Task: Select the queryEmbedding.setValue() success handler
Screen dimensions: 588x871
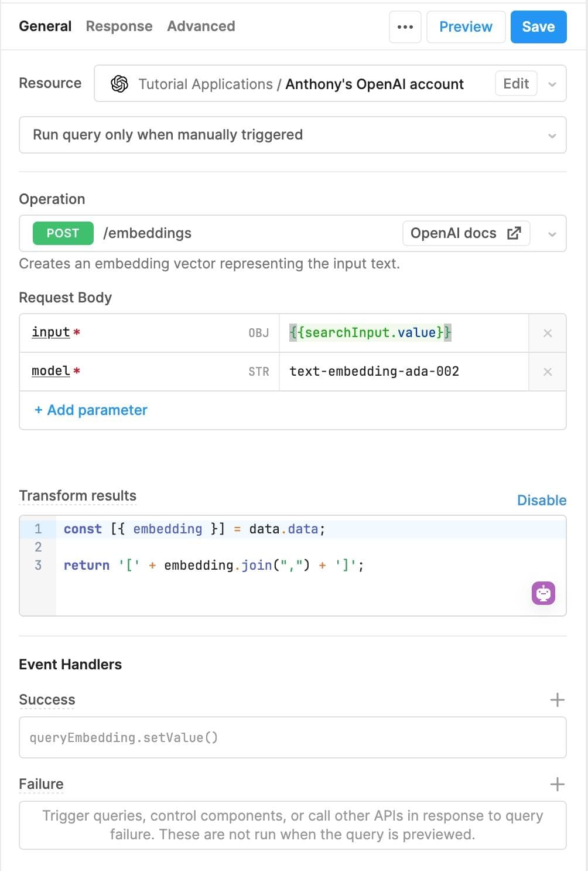Action: (293, 737)
